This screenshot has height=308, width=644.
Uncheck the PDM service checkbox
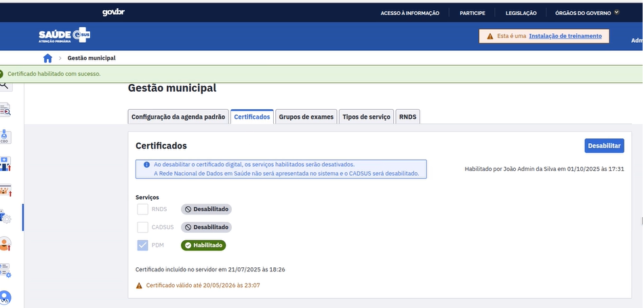[x=142, y=246]
